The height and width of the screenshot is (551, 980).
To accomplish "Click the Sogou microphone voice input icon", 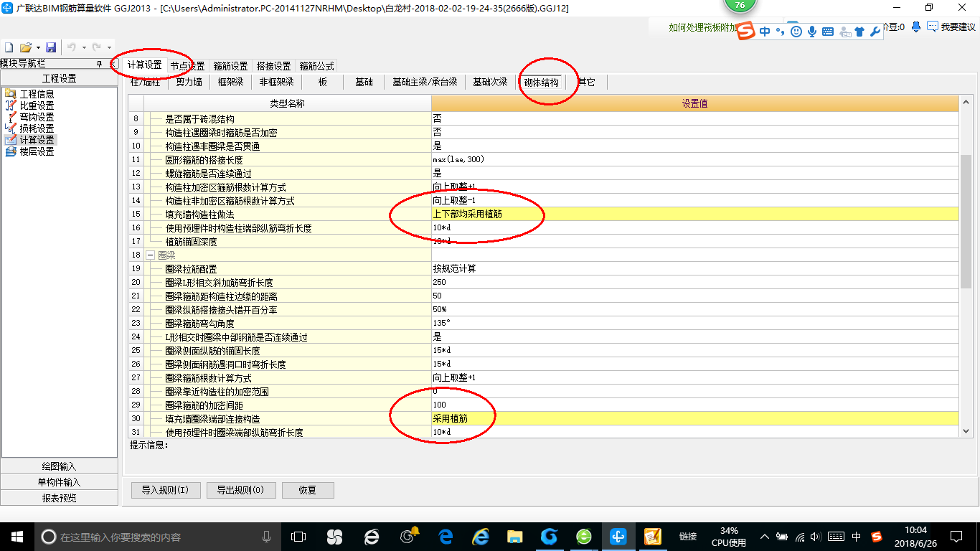I will pyautogui.click(x=812, y=32).
